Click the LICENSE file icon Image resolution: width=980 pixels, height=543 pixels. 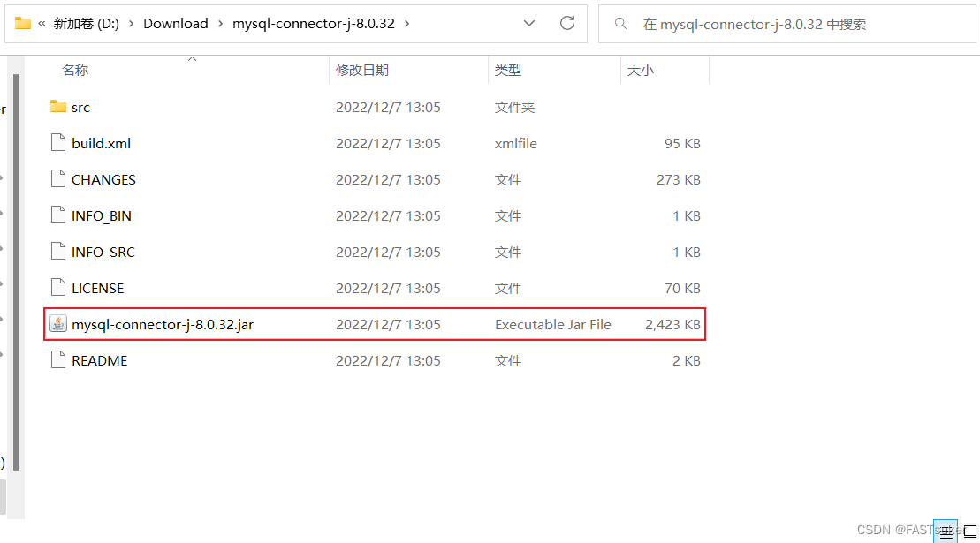[x=58, y=288]
